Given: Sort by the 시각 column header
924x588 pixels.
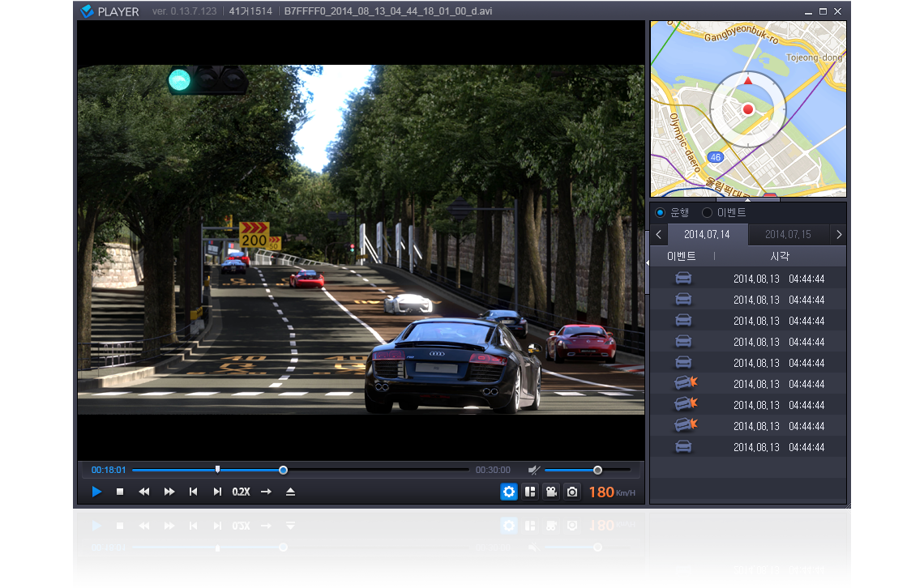Looking at the screenshot, I should click(x=780, y=256).
